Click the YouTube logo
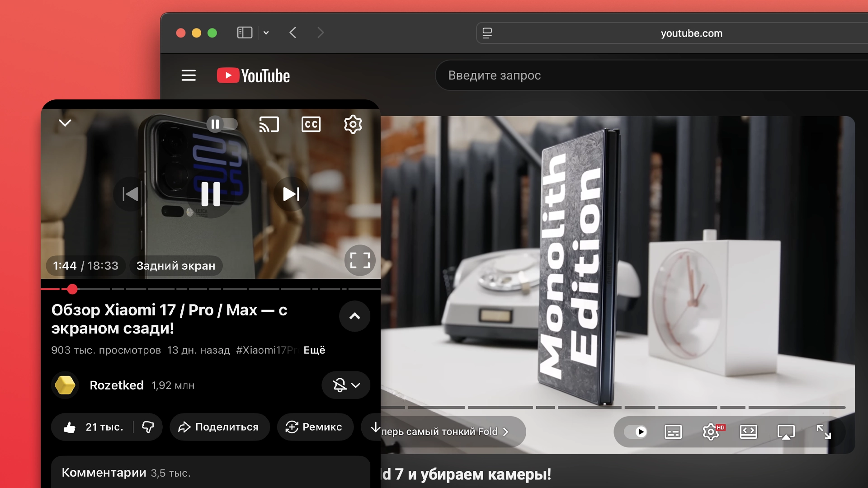This screenshot has width=868, height=488. coord(252,75)
